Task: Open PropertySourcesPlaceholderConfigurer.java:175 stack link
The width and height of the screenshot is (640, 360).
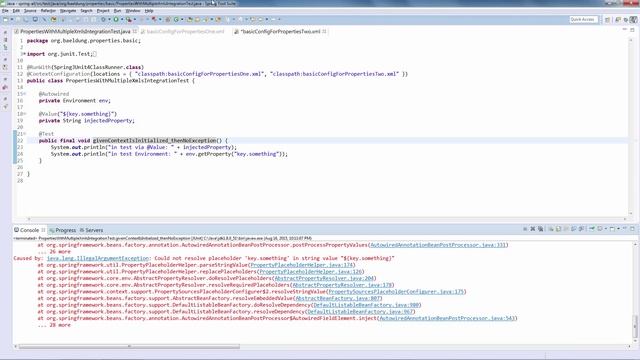Action: [x=396, y=292]
